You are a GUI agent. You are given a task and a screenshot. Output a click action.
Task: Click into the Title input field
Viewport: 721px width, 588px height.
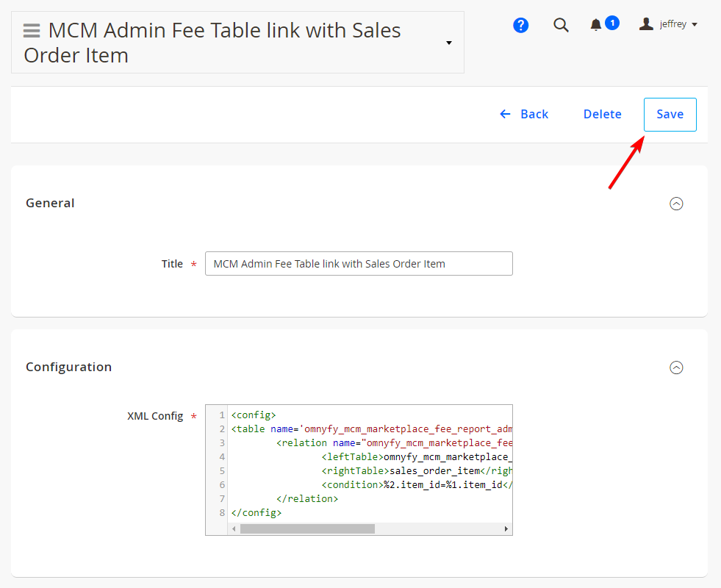359,263
